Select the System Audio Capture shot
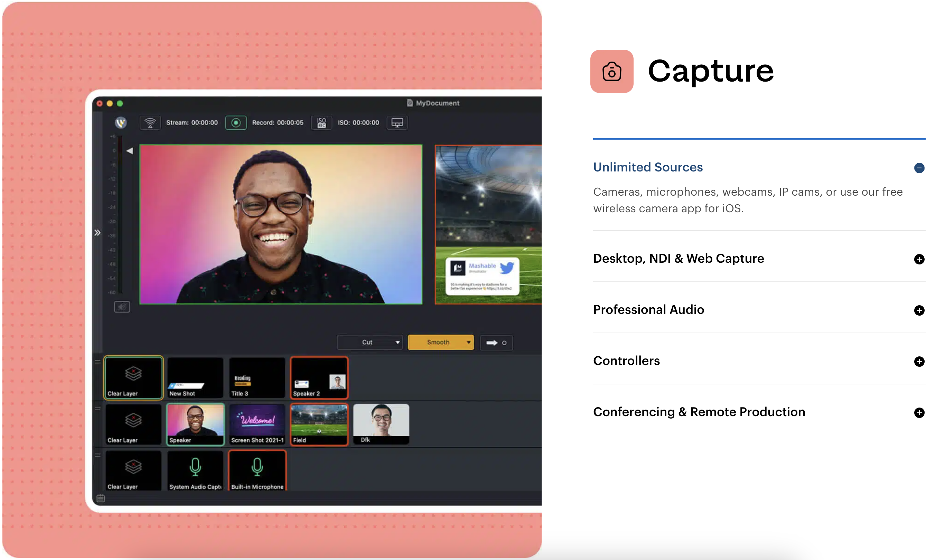 (195, 470)
